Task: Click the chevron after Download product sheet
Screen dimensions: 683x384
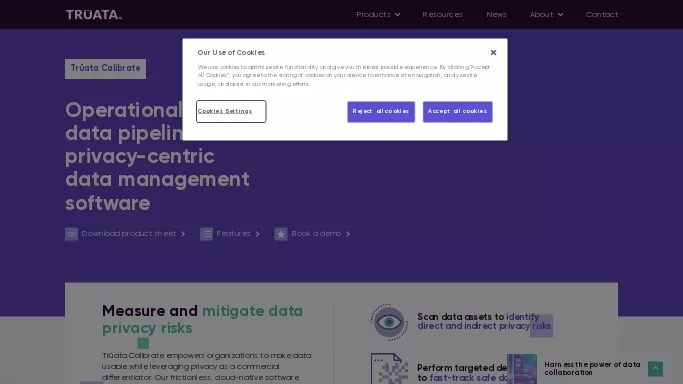Action: [183, 234]
